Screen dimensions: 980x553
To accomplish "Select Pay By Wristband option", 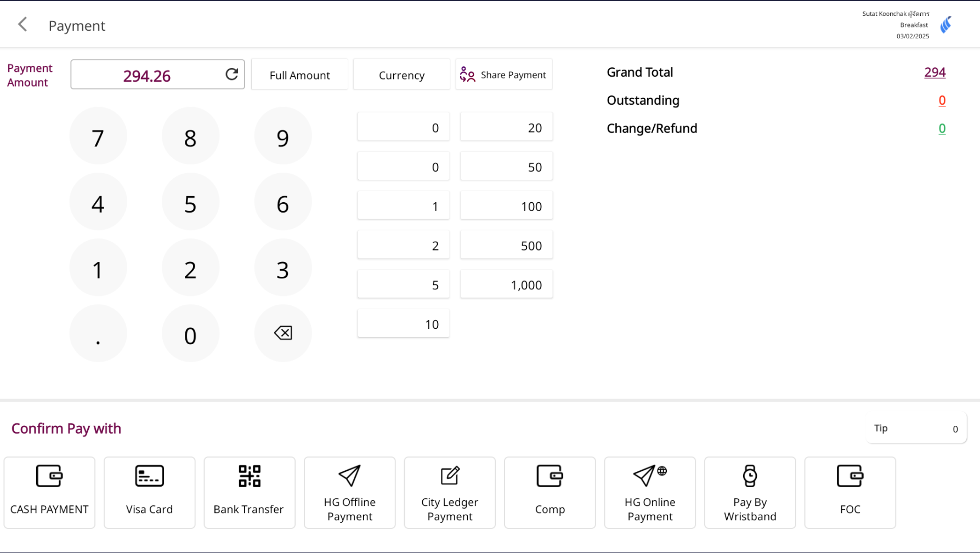I will click(750, 492).
